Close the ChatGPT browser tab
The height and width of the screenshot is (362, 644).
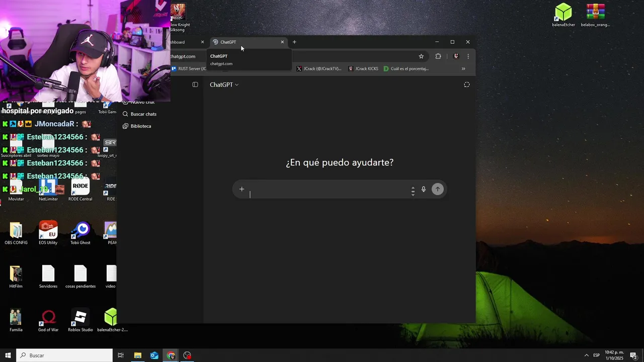click(282, 42)
